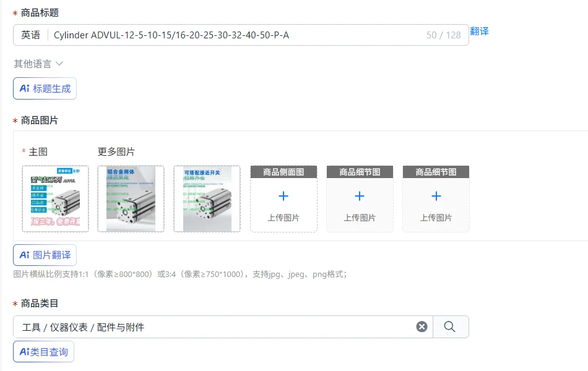
Task: Click 上传图片 in first 商品细节图 slot
Action: [360, 218]
